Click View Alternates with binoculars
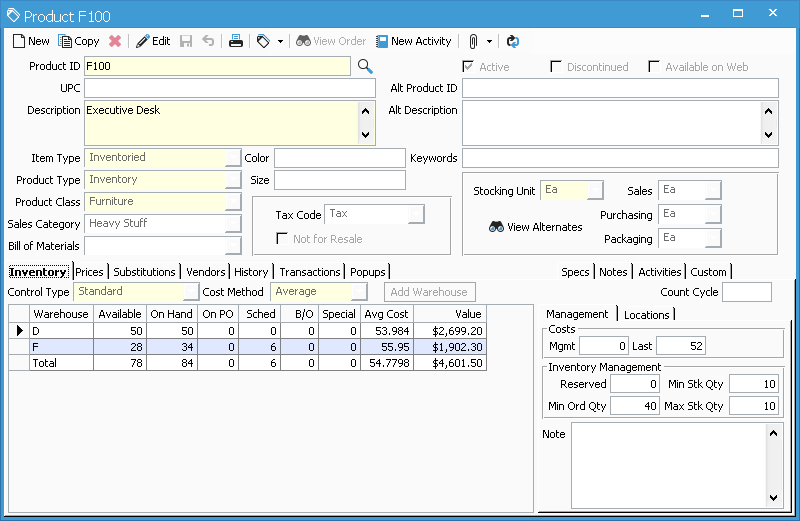 pyautogui.click(x=535, y=227)
